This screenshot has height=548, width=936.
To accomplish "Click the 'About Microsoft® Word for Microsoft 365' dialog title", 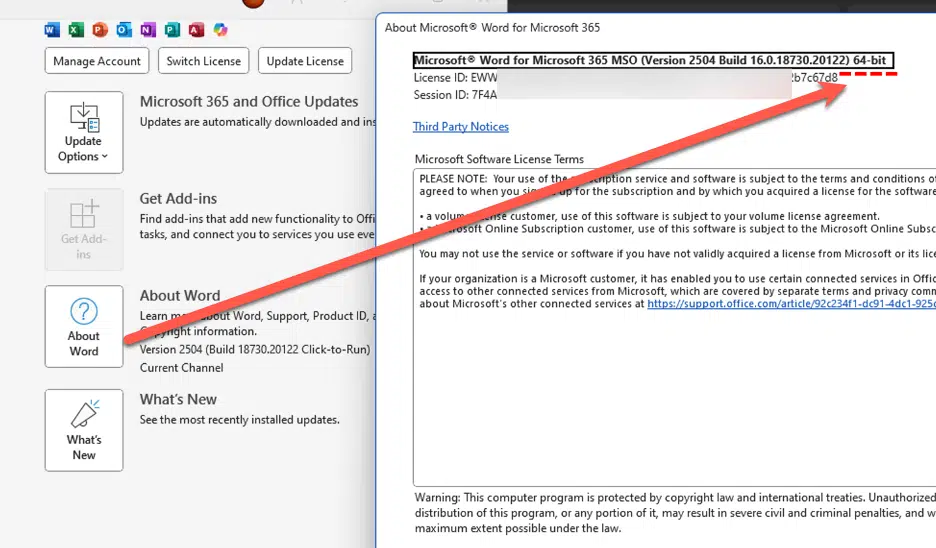I will [x=492, y=27].
